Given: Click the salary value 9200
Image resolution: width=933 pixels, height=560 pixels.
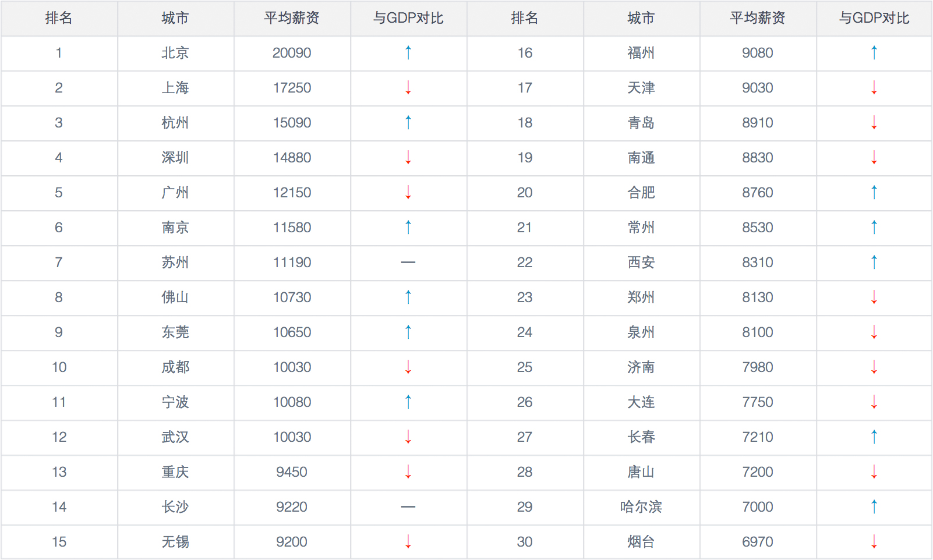Looking at the screenshot, I should [292, 542].
